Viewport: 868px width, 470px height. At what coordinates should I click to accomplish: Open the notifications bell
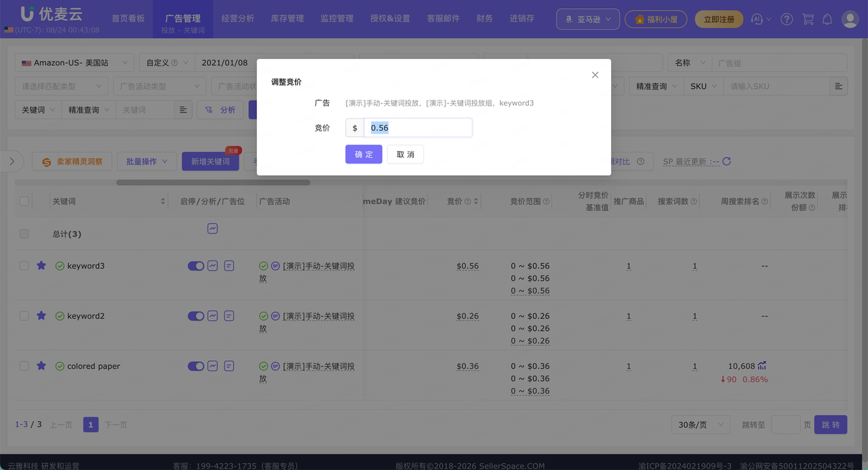point(827,19)
